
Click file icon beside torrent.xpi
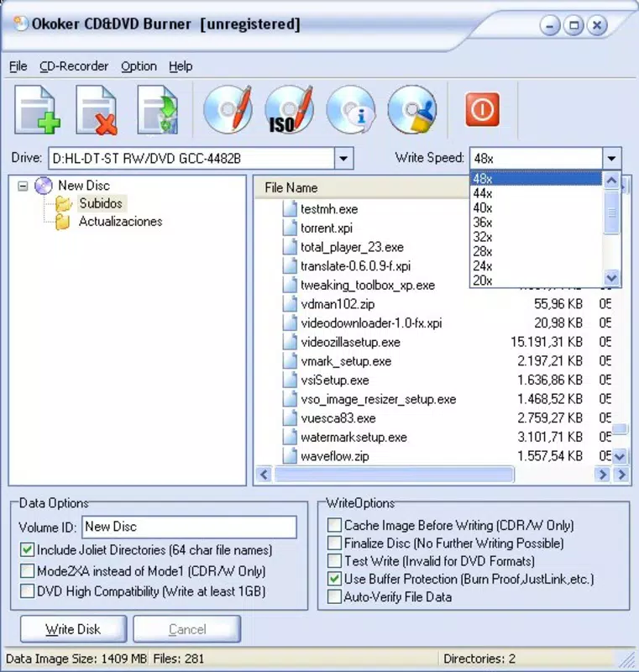coord(290,228)
